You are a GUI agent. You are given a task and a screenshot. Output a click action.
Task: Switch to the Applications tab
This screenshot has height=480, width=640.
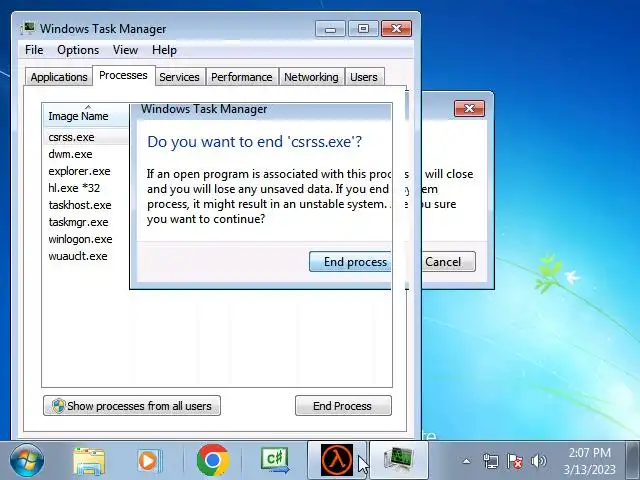[x=59, y=77]
